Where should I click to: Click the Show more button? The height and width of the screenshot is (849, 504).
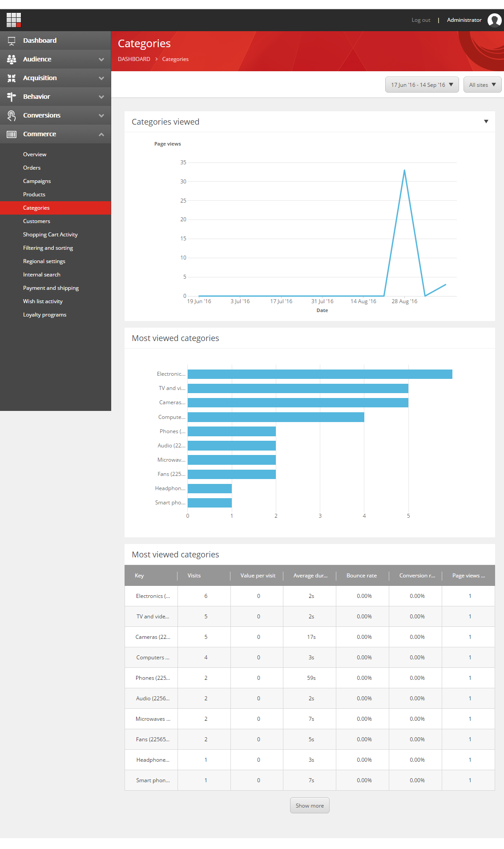[310, 805]
